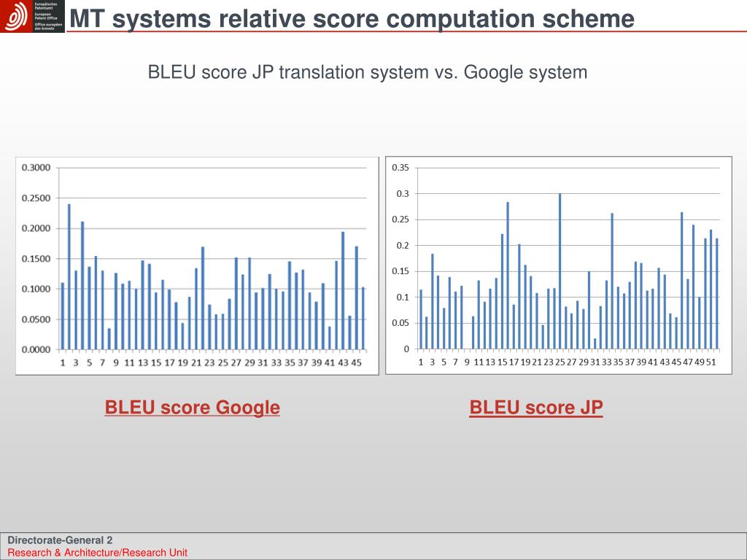This screenshot has width=747, height=560.
Task: Click the European Patent Office logo
Action: [x=32, y=16]
